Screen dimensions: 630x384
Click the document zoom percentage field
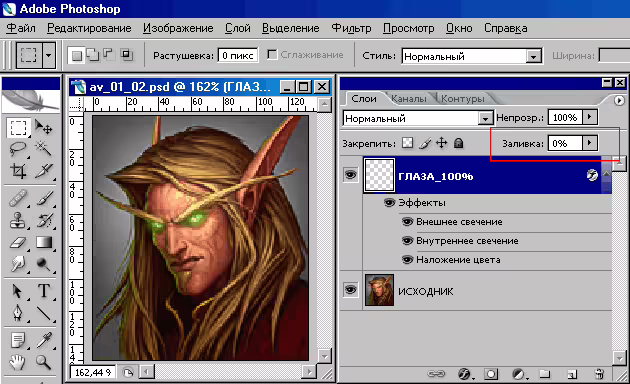pyautogui.click(x=93, y=373)
